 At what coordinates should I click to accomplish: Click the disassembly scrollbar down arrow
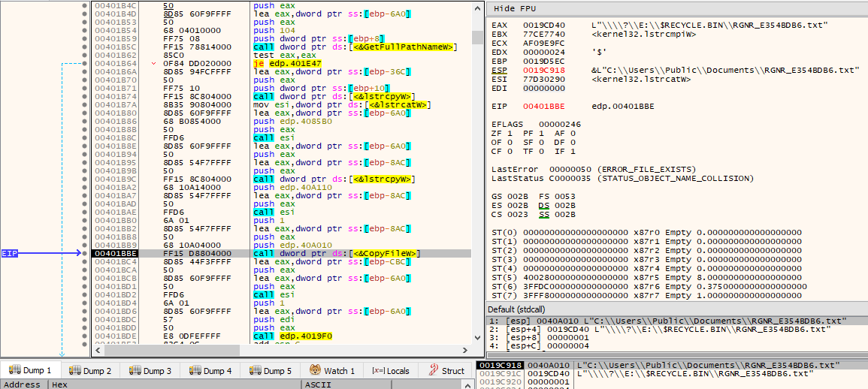point(476,337)
